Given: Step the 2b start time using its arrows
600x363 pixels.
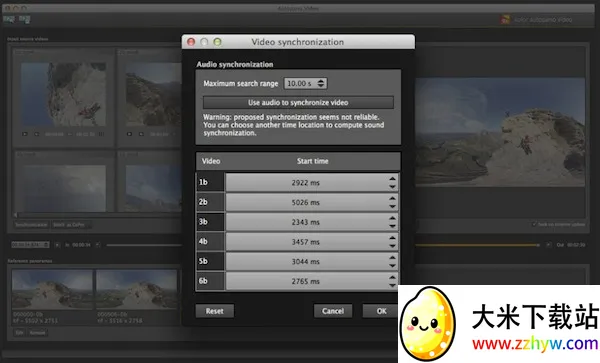Looking at the screenshot, I should click(392, 202).
